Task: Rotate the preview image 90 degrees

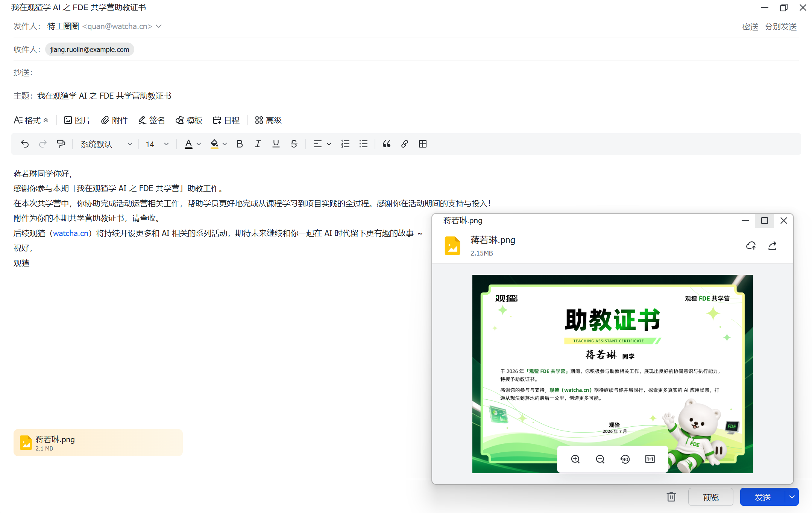Action: click(x=625, y=459)
